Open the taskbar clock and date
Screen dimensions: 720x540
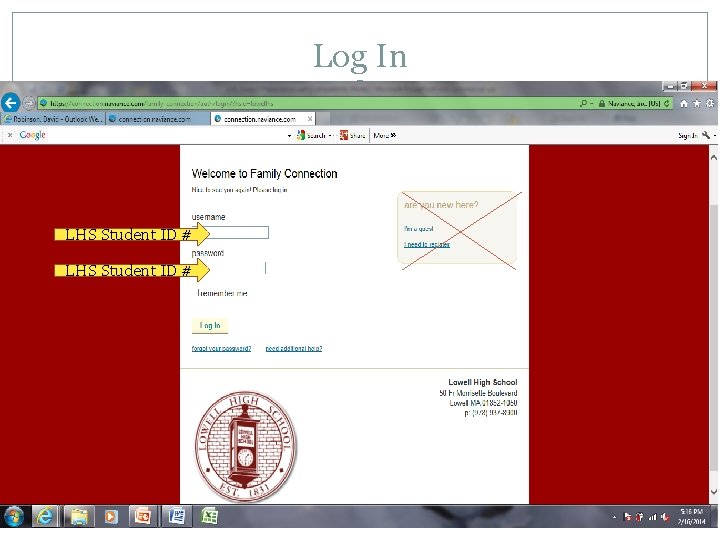[x=692, y=517]
